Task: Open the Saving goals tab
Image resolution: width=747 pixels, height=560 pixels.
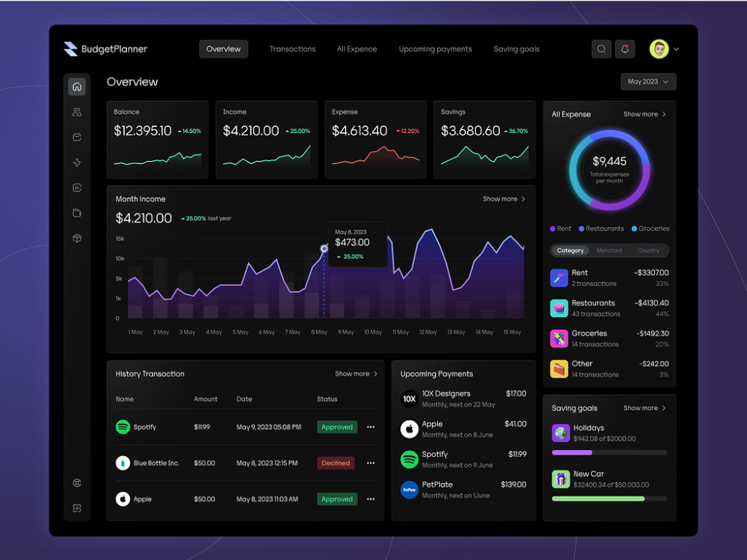Action: coord(516,49)
